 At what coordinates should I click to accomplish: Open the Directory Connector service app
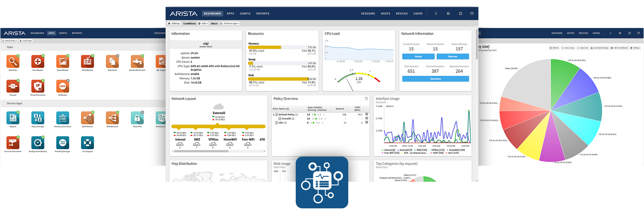[x=63, y=118]
